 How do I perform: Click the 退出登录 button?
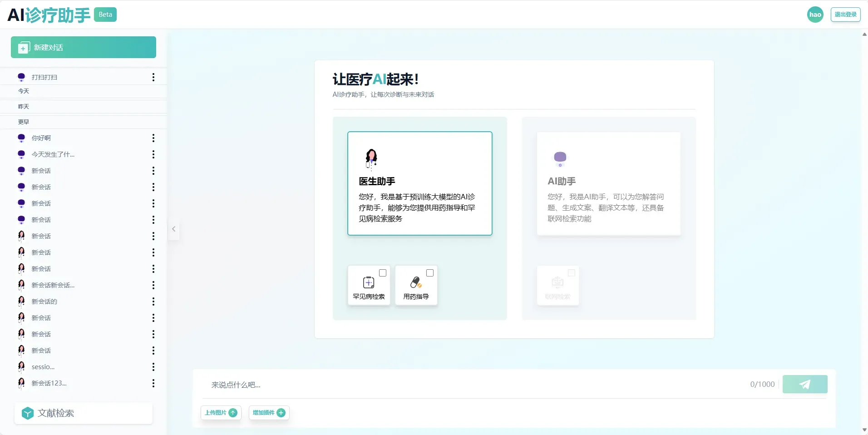(x=845, y=14)
